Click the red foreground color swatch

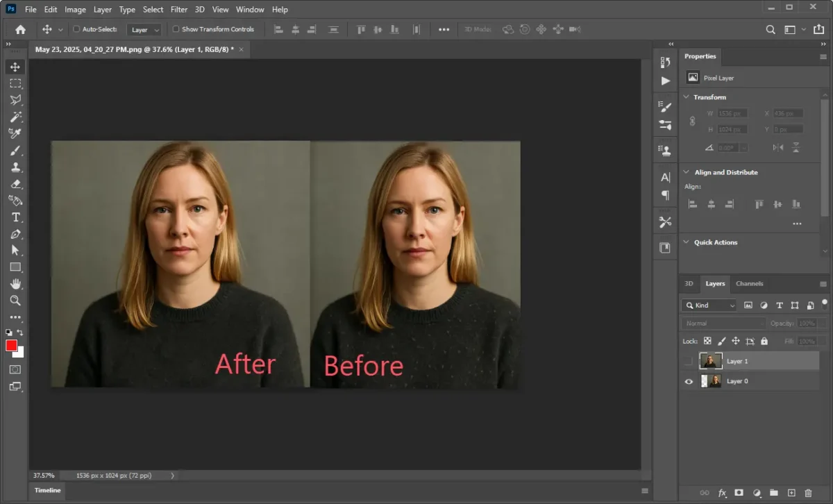(x=12, y=346)
